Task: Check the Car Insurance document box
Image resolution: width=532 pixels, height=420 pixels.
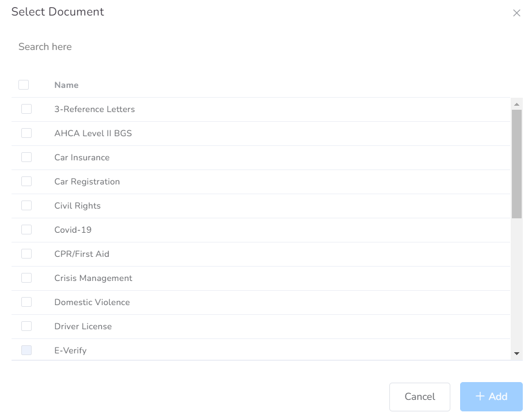Action: (26, 157)
